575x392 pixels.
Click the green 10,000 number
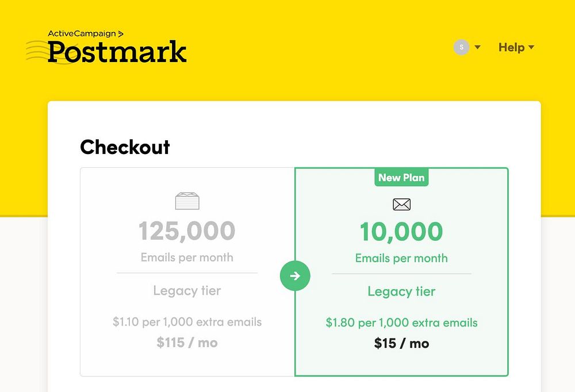[401, 232]
